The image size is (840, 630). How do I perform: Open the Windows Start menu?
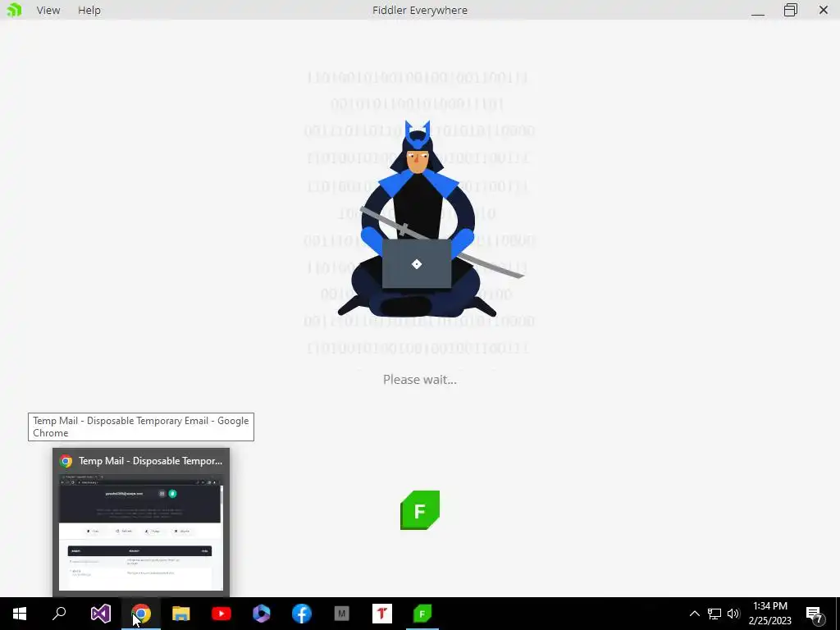click(20, 614)
